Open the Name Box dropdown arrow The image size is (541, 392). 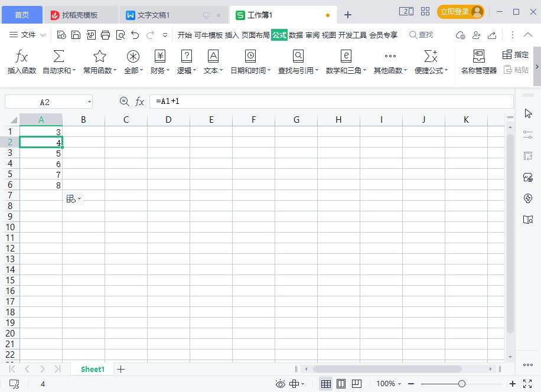[89, 102]
